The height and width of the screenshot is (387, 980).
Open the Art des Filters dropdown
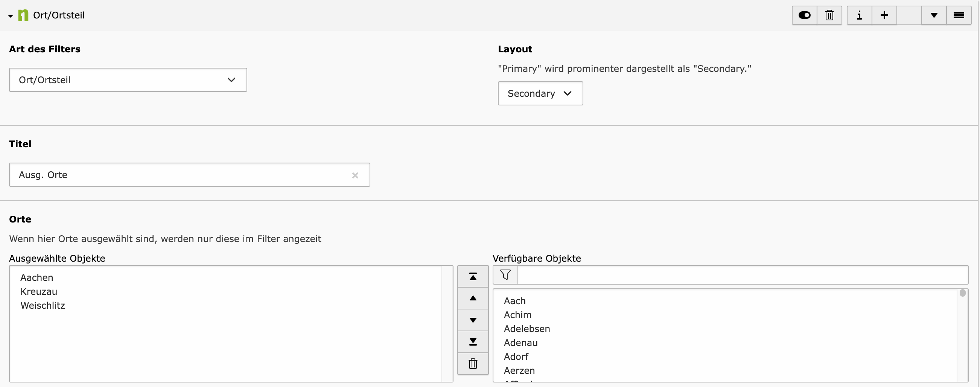[x=128, y=80]
